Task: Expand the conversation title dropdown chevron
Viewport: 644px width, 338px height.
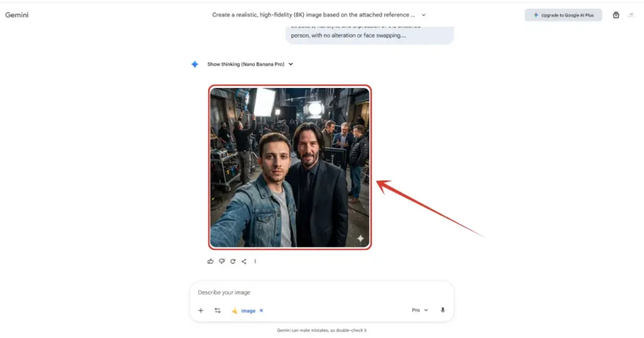Action: (423, 15)
